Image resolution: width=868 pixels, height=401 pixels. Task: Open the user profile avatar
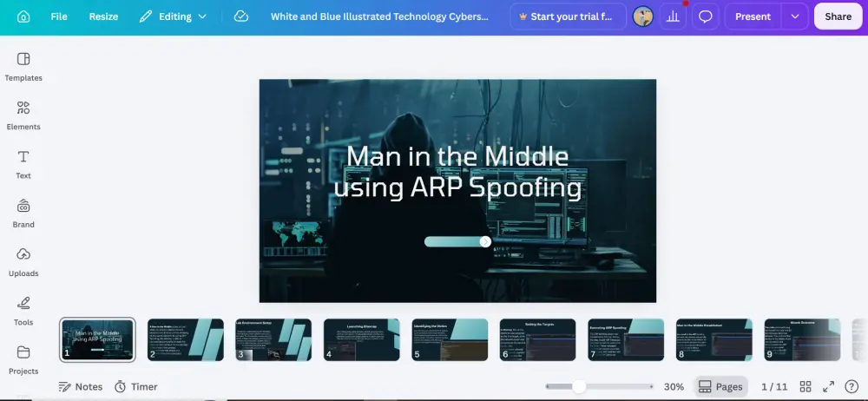(x=642, y=16)
